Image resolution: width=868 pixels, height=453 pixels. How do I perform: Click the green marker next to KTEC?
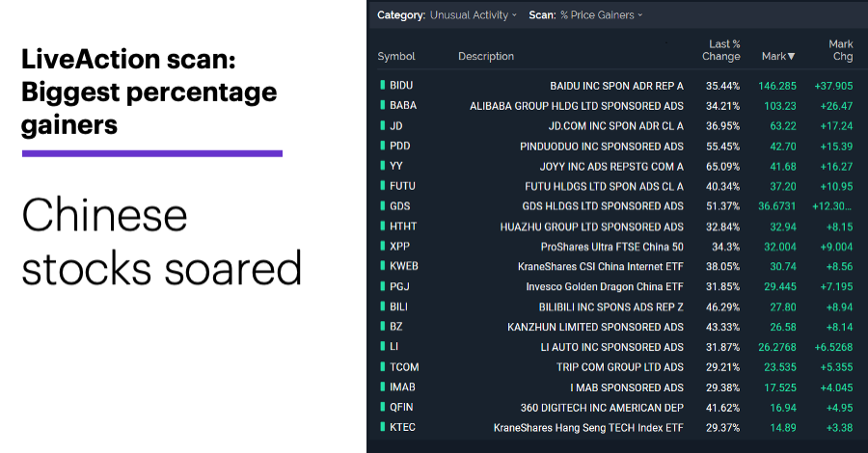point(382,427)
